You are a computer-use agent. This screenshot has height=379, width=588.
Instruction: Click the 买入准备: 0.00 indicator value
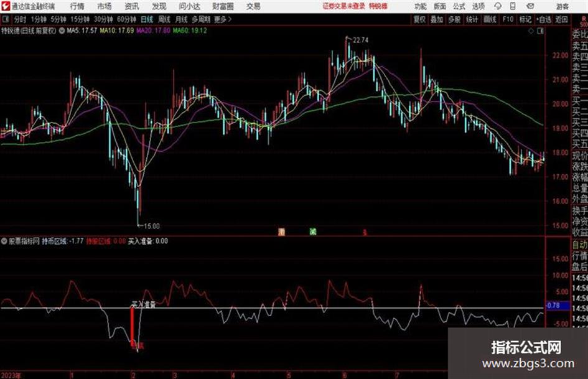[x=148, y=241]
